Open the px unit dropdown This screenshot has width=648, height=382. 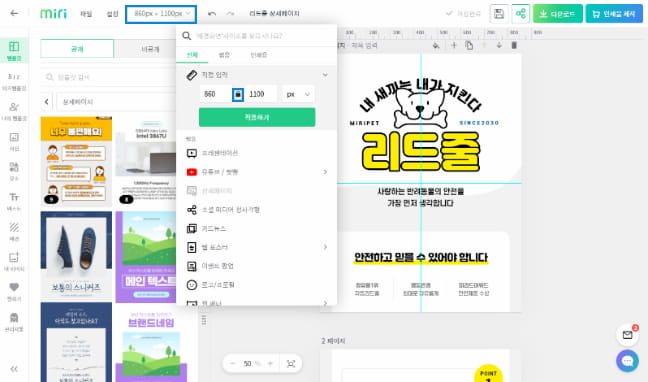(x=298, y=94)
